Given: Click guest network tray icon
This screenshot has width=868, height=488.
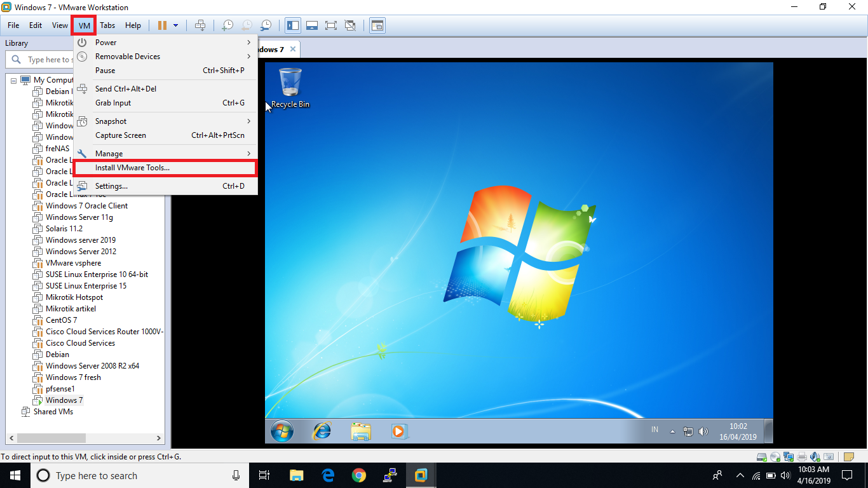Looking at the screenshot, I should click(x=688, y=431).
